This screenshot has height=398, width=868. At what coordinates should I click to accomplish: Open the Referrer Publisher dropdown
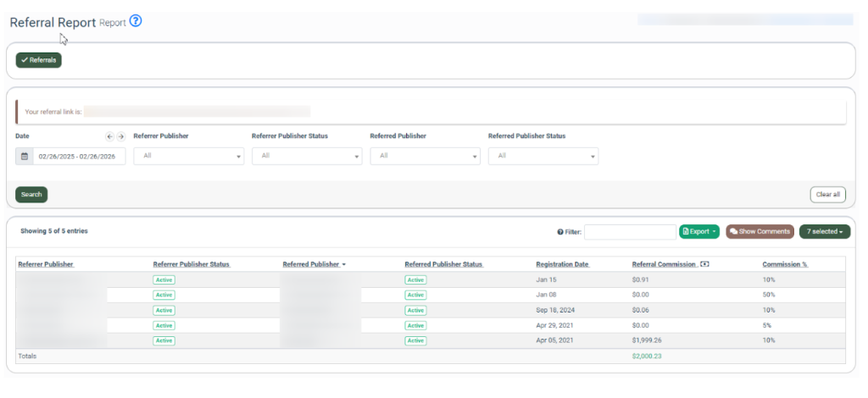pyautogui.click(x=188, y=156)
